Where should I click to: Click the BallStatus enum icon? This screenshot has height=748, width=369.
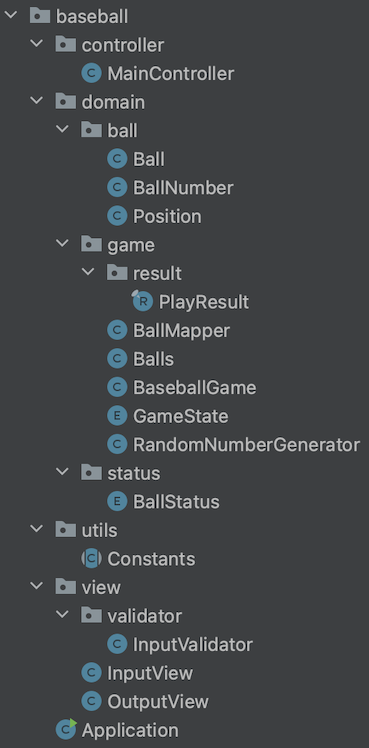pos(117,501)
